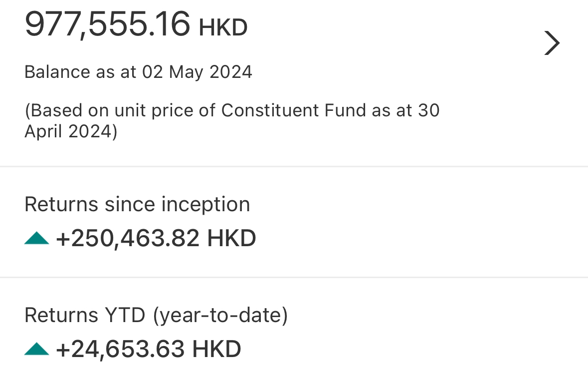Click green up triangle beside YTD returns
This screenshot has width=588, height=385.
coord(36,349)
